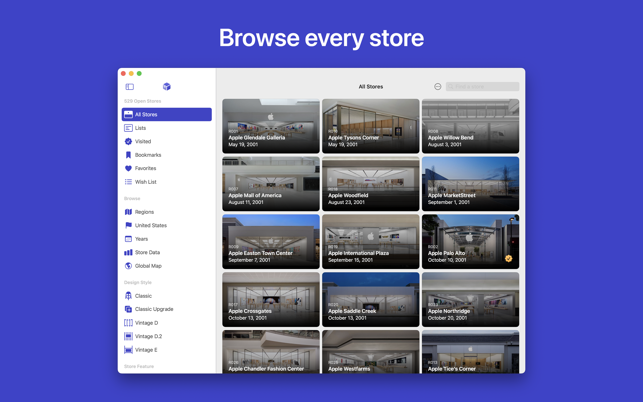Viewport: 643px width, 402px height.
Task: Open the Lists section
Action: (166, 128)
